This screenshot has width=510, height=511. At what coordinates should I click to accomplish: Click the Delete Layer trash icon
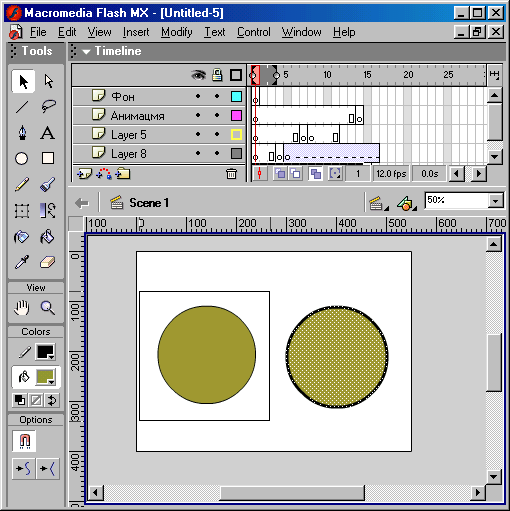[231, 174]
